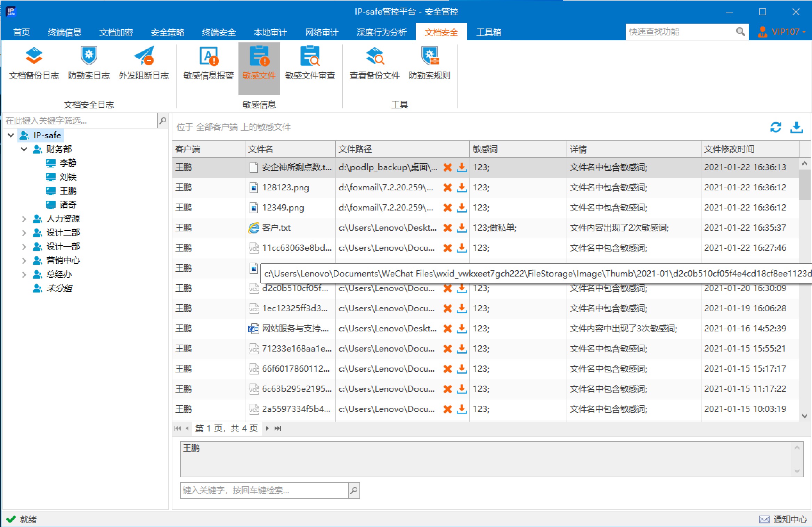
Task: Collapse the 财务部 tree node
Action: pyautogui.click(x=24, y=149)
